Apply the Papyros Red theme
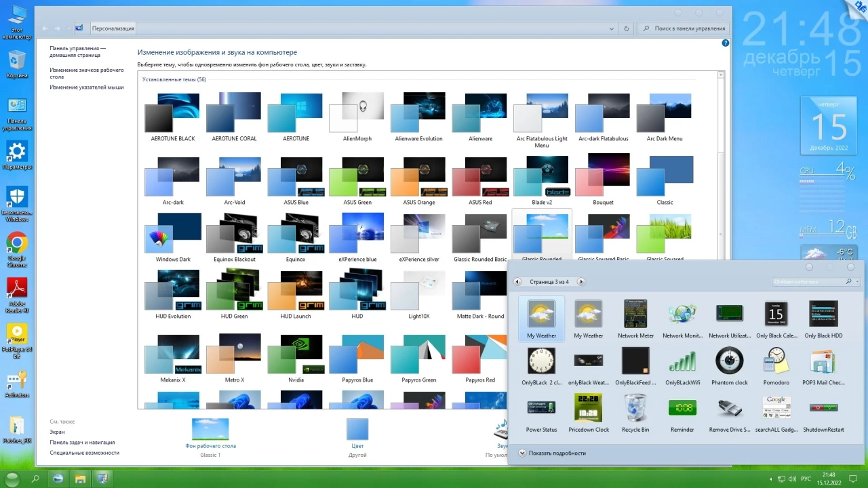 [x=480, y=359]
